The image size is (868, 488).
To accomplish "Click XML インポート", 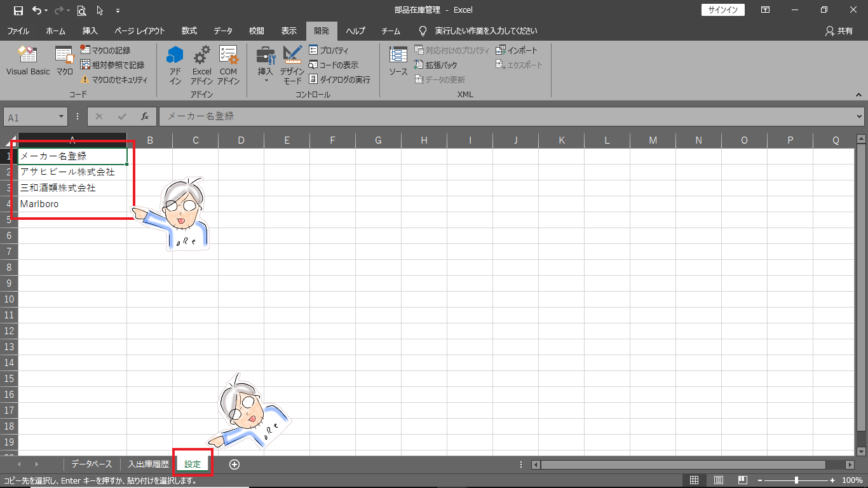I will pos(517,50).
